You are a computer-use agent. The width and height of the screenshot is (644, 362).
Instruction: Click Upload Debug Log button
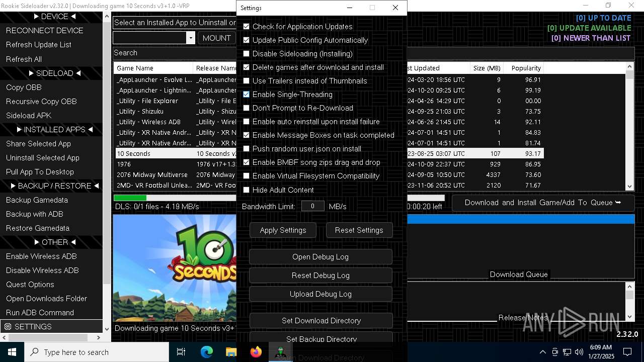pyautogui.click(x=320, y=294)
